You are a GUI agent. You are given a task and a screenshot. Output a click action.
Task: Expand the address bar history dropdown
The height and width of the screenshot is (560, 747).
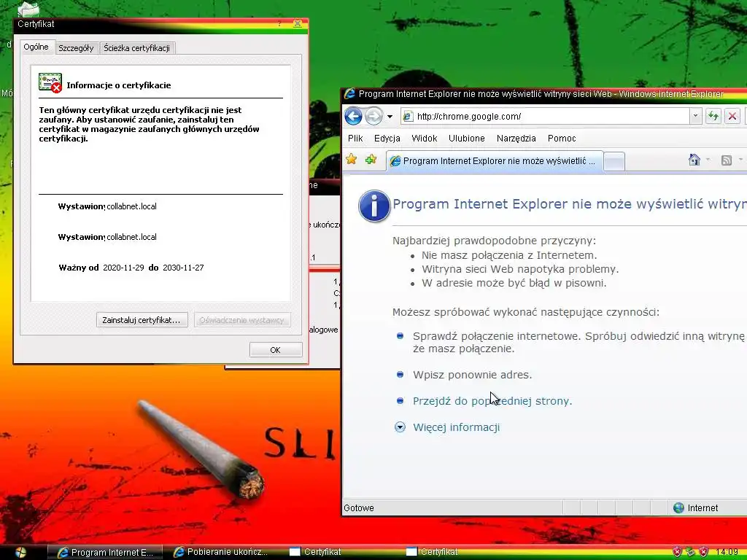[x=695, y=116]
